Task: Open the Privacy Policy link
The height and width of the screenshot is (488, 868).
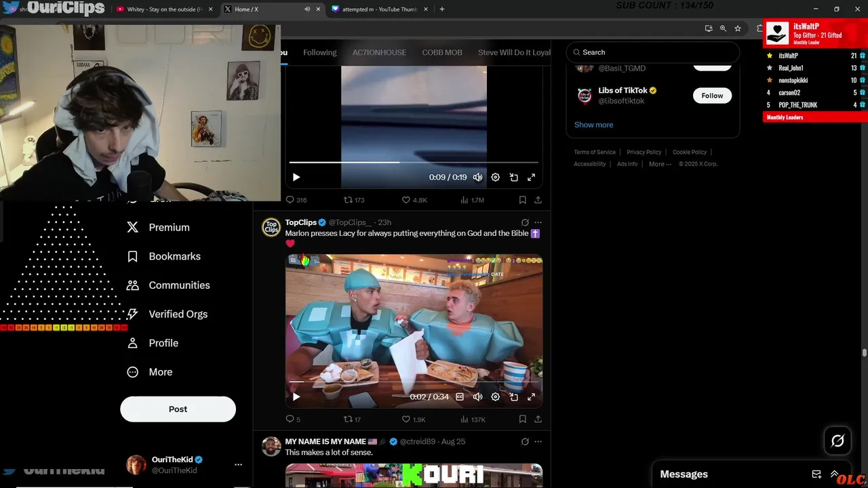Action: pos(644,152)
